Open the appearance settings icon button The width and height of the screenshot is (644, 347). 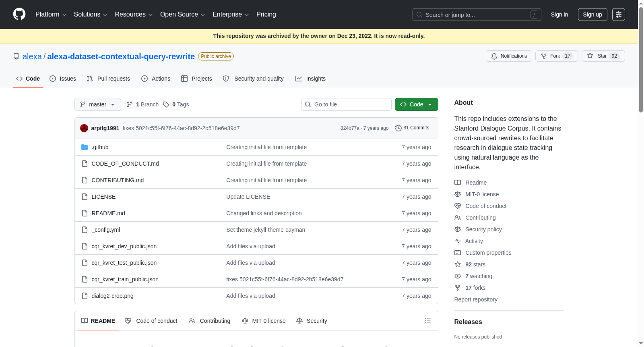coord(619,15)
